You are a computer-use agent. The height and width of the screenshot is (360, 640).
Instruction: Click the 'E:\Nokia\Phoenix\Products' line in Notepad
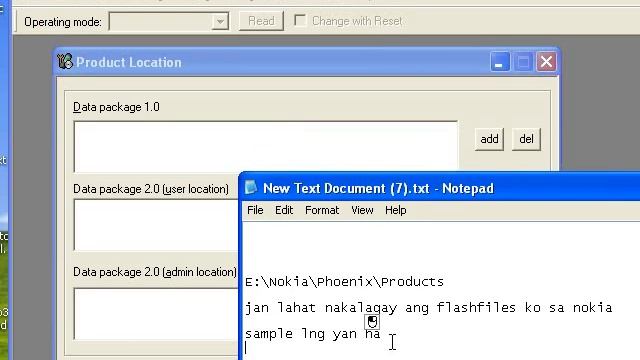344,282
